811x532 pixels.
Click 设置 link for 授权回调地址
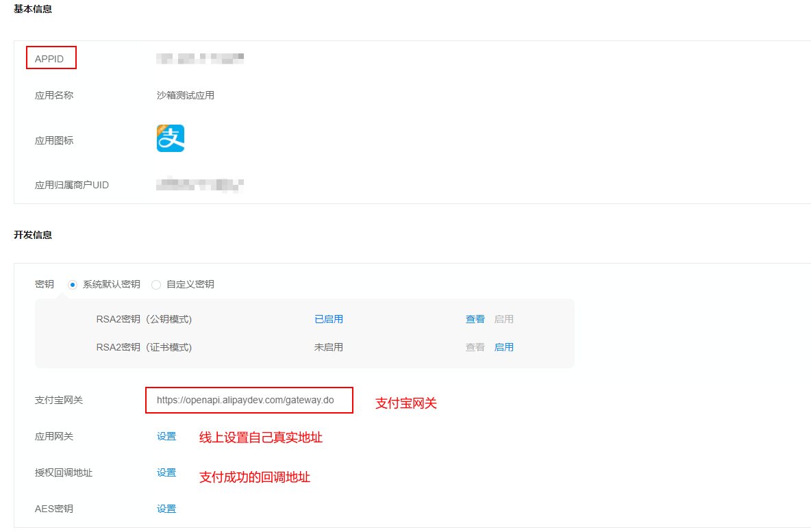click(166, 472)
